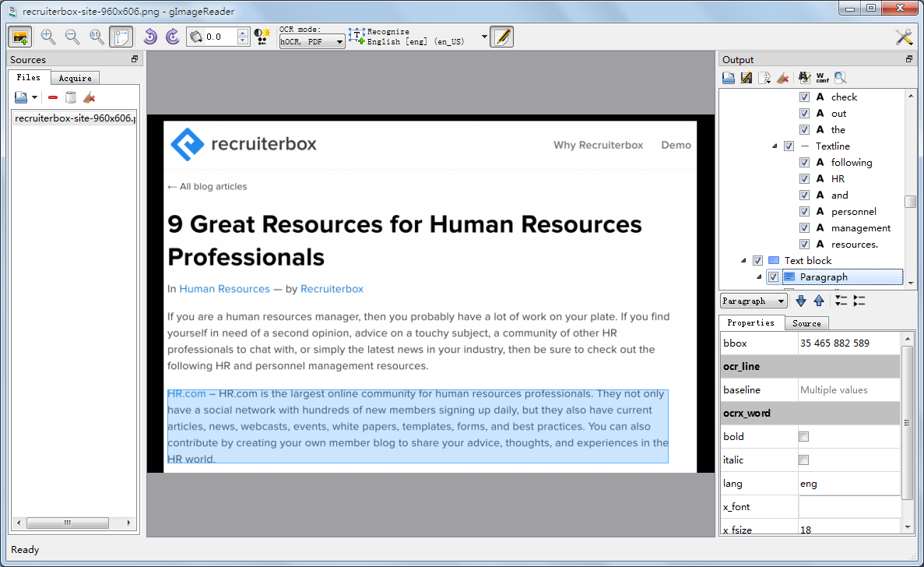Uncheck the Paragraph item checkbox
Screen dimensions: 924x567
point(773,277)
